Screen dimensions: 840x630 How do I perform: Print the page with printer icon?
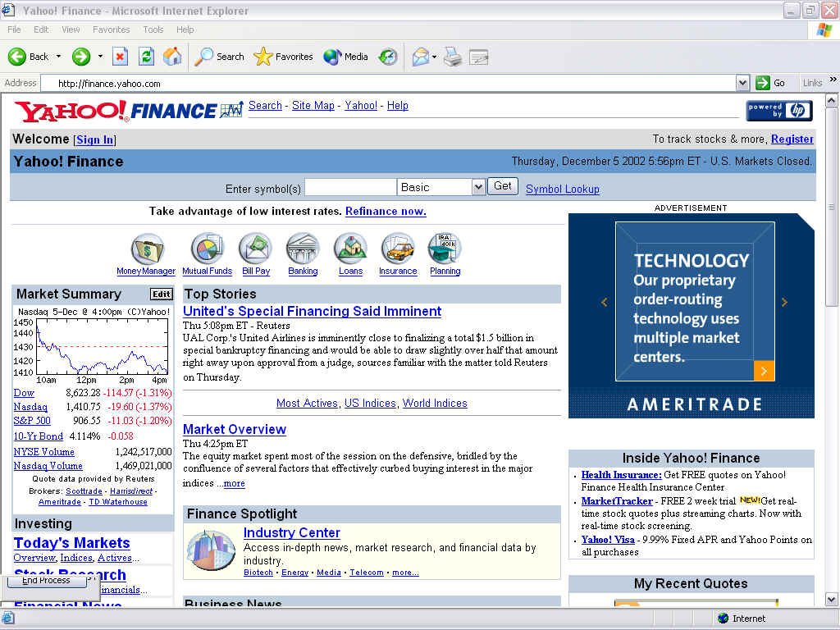pyautogui.click(x=453, y=57)
